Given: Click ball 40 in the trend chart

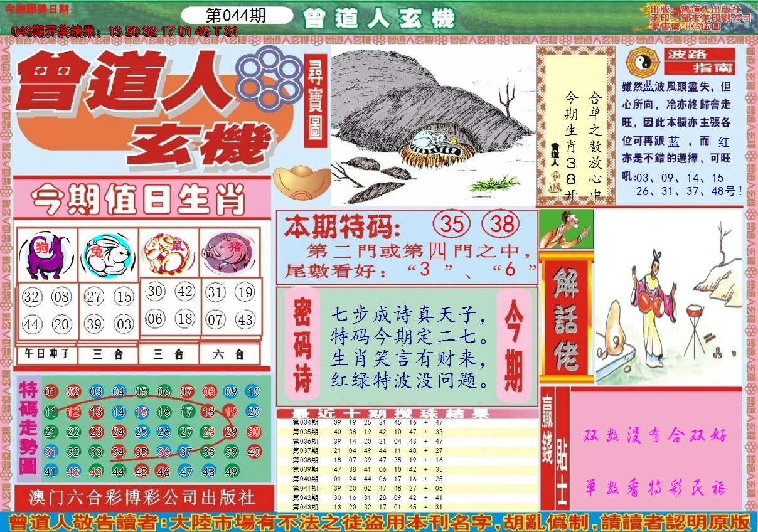Looking at the screenshot, I should pyautogui.click(x=254, y=452).
